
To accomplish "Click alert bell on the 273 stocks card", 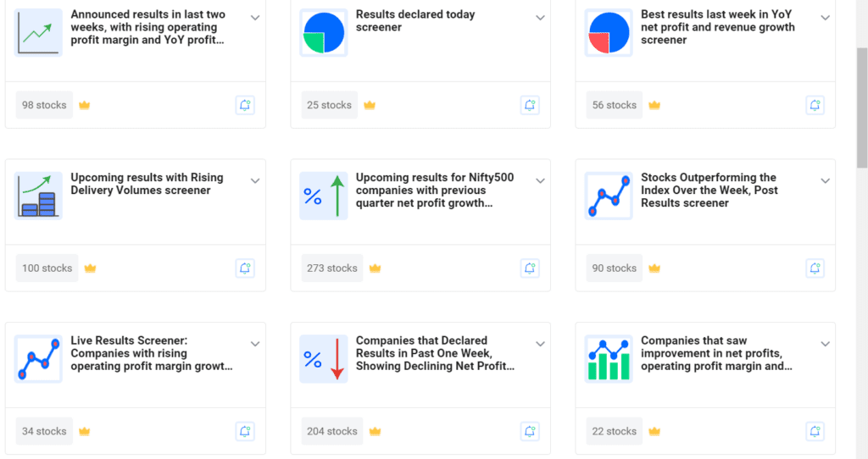I will click(x=530, y=268).
